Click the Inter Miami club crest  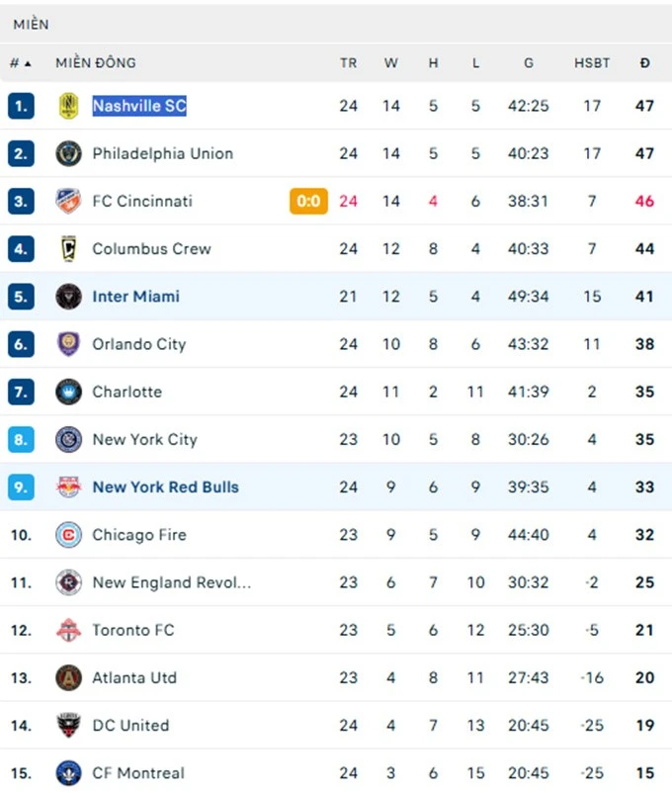point(68,297)
